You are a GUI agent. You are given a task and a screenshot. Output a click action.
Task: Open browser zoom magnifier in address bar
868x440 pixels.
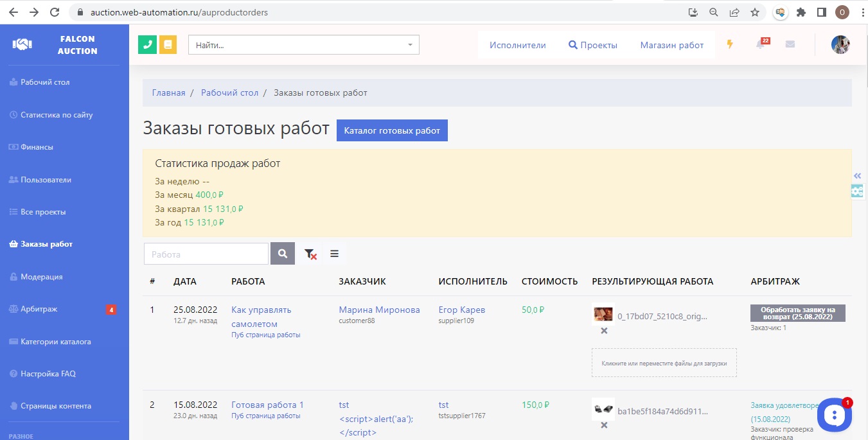point(713,12)
